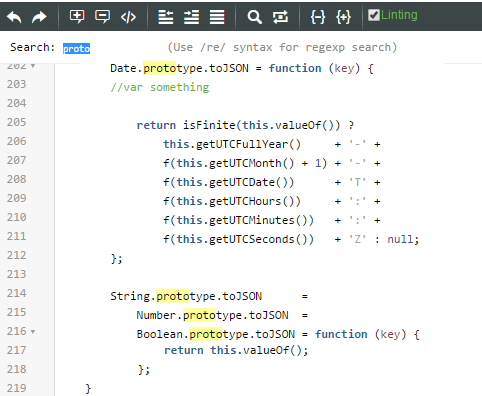Click the remove comment icon
The image size is (482, 396).
(102, 17)
